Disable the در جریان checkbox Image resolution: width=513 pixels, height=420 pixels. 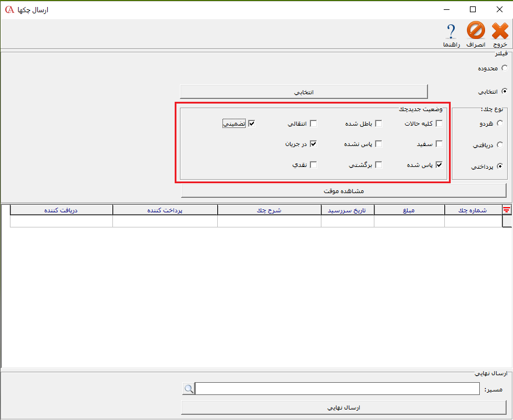pyautogui.click(x=313, y=144)
